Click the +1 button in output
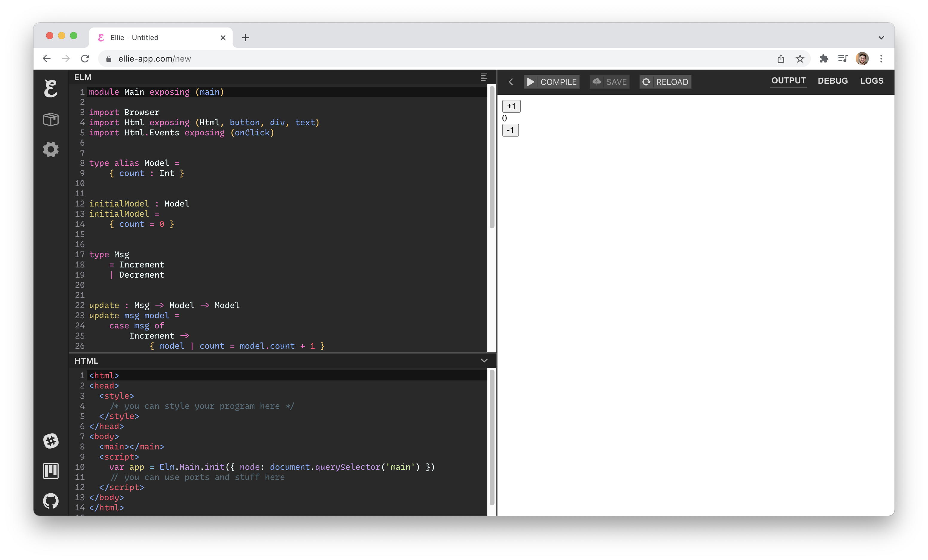 coord(511,106)
